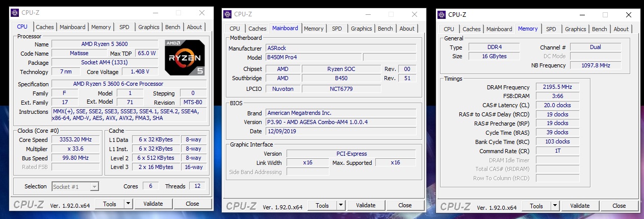Select the CPU tab in the Mainboard window
The height and width of the screenshot is (219, 644).
point(235,29)
